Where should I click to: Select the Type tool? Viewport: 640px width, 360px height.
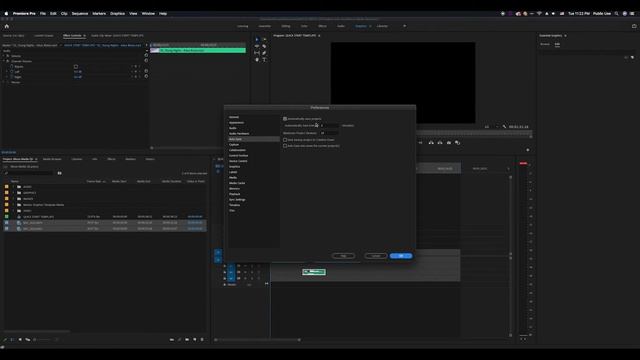(264, 60)
